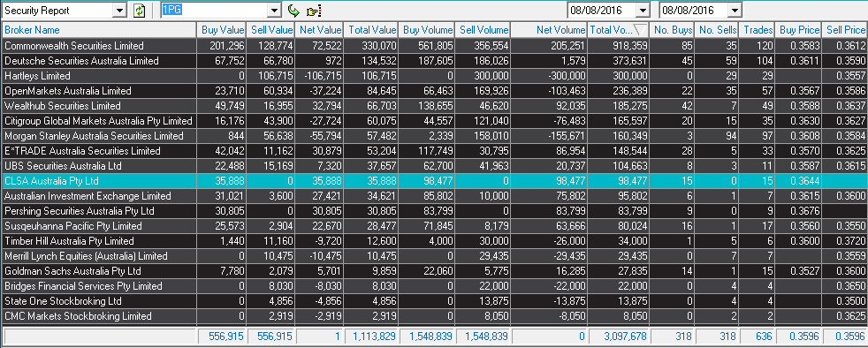Select Timber Hill Australia Pty Limited
Image resolution: width=868 pixels, height=348 pixels.
point(434,241)
